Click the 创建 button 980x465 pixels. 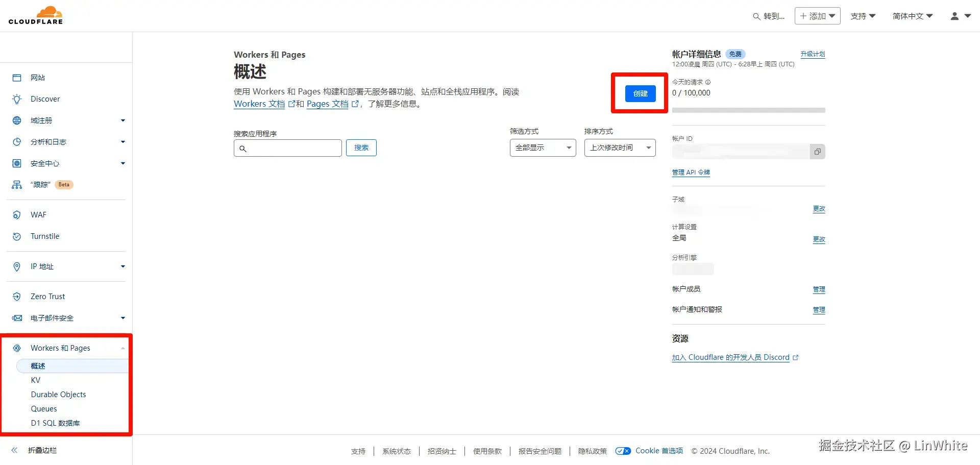pyautogui.click(x=640, y=93)
